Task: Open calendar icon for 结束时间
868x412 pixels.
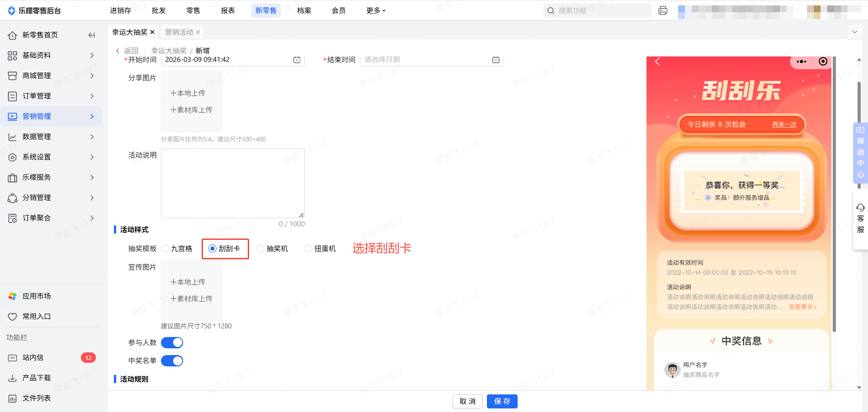Action: tap(495, 60)
